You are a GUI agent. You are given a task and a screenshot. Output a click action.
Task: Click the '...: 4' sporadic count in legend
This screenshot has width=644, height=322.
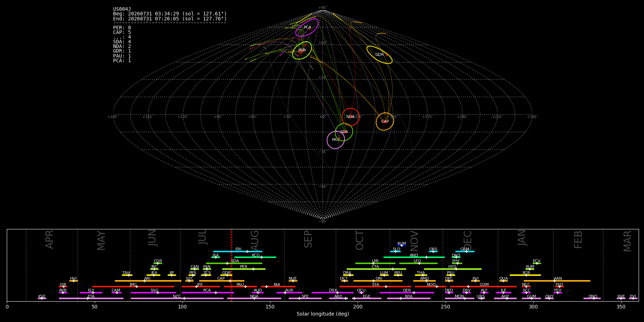coord(122,37)
